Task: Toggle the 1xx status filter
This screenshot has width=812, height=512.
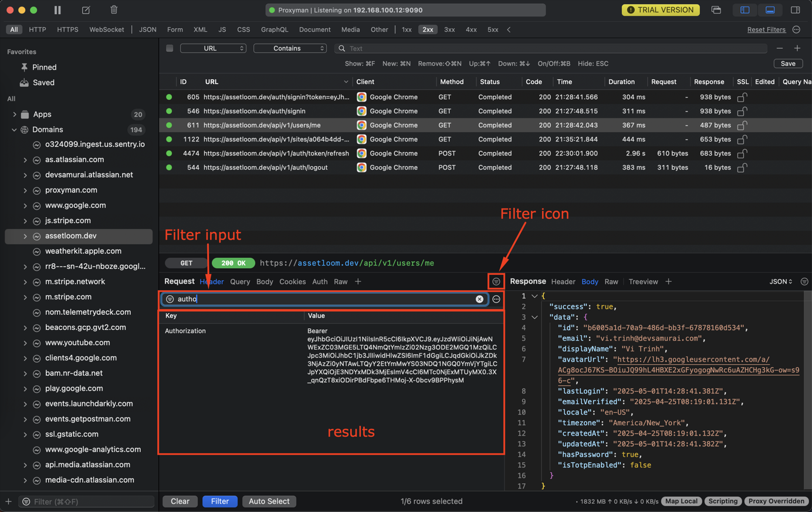Action: pyautogui.click(x=407, y=29)
